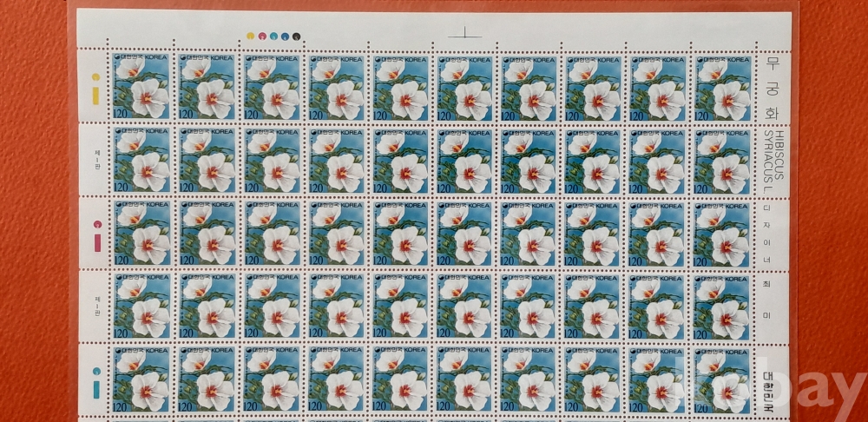Click the blue dot in the top color row
Viewport: 868px width, 422px height.
click(x=285, y=36)
